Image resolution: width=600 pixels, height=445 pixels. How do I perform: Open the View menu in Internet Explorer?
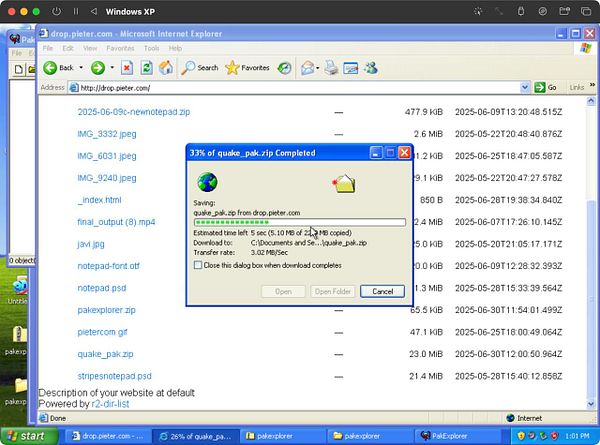(x=90, y=48)
